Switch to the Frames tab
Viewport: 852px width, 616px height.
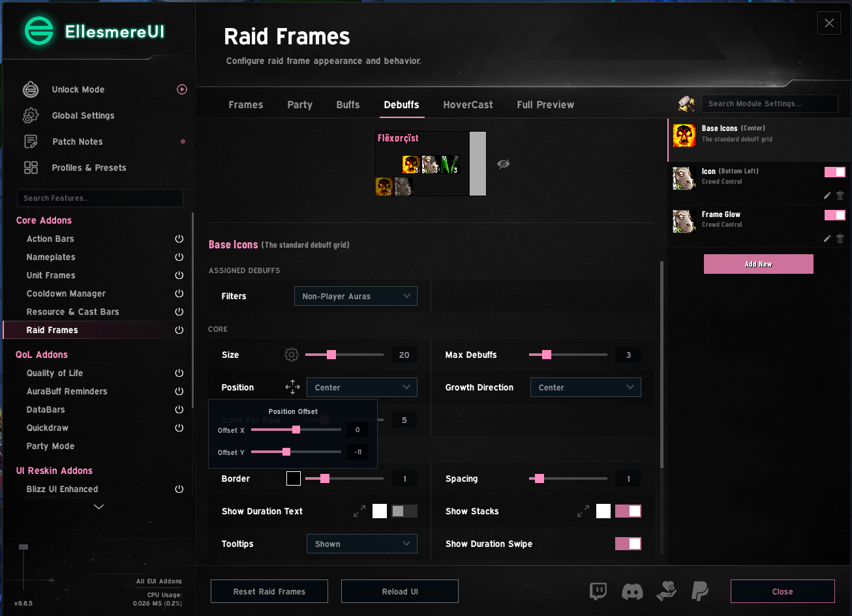click(x=246, y=105)
